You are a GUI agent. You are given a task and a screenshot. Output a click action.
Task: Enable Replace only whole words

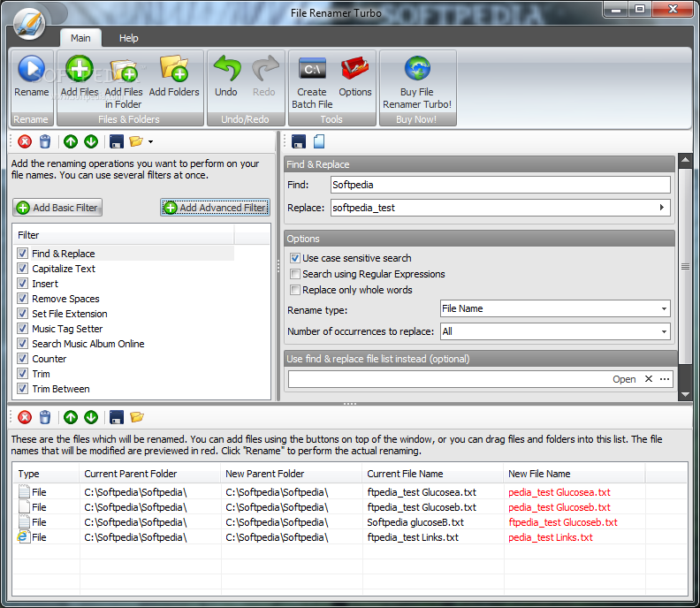[x=295, y=290]
